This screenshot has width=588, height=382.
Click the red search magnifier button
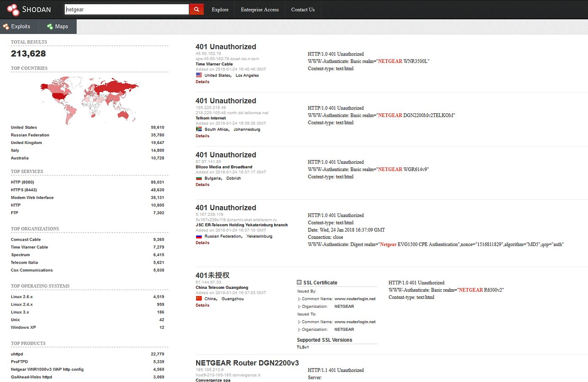[x=196, y=9]
